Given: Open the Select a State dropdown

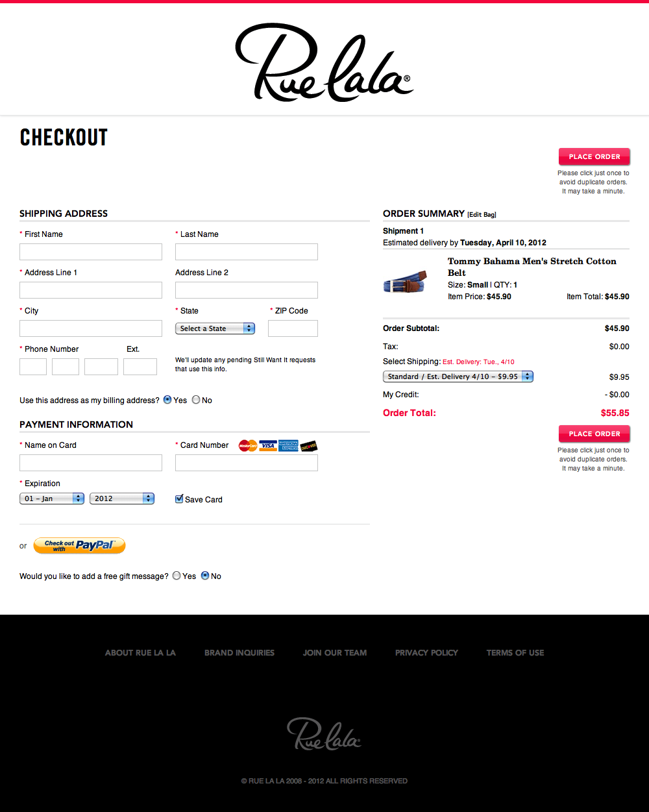Looking at the screenshot, I should (215, 328).
